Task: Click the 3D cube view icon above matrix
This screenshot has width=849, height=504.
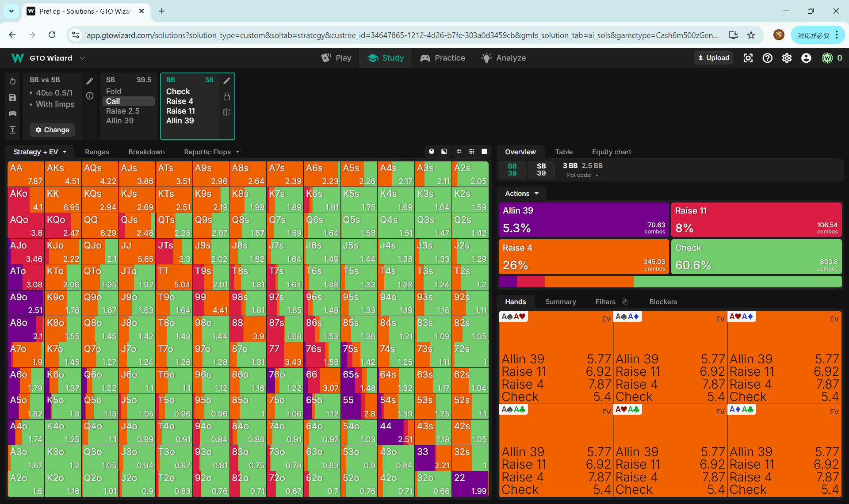Action: 432,152
